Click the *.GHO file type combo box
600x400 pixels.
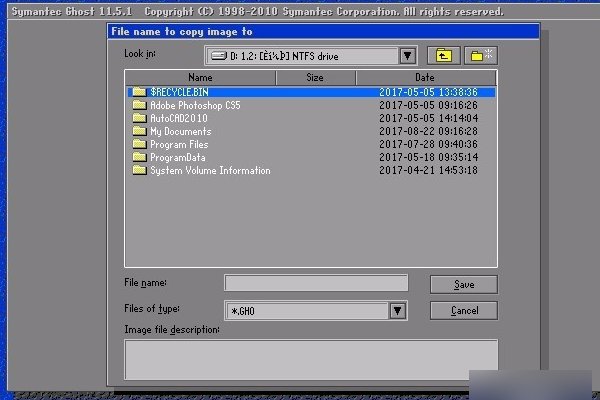pyautogui.click(x=316, y=311)
